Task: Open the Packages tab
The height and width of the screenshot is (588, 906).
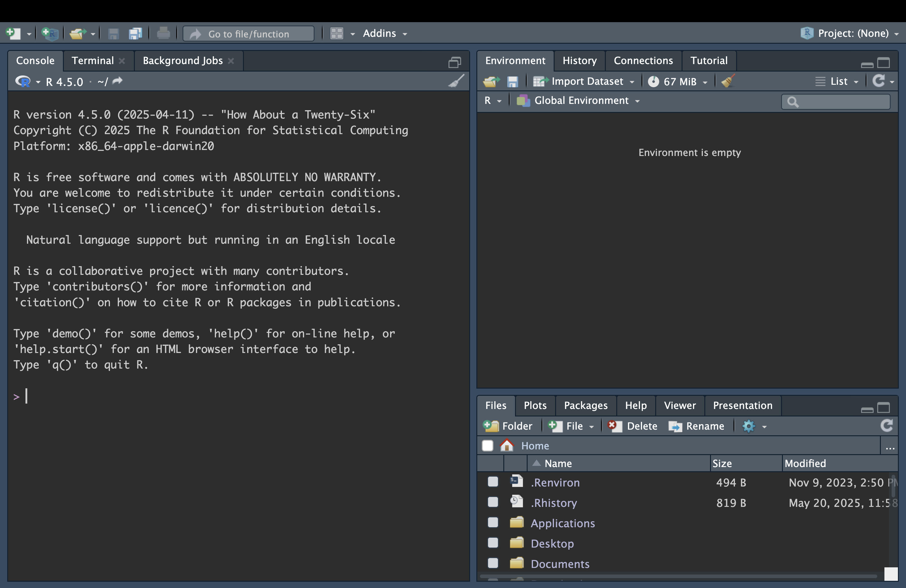Action: point(585,405)
